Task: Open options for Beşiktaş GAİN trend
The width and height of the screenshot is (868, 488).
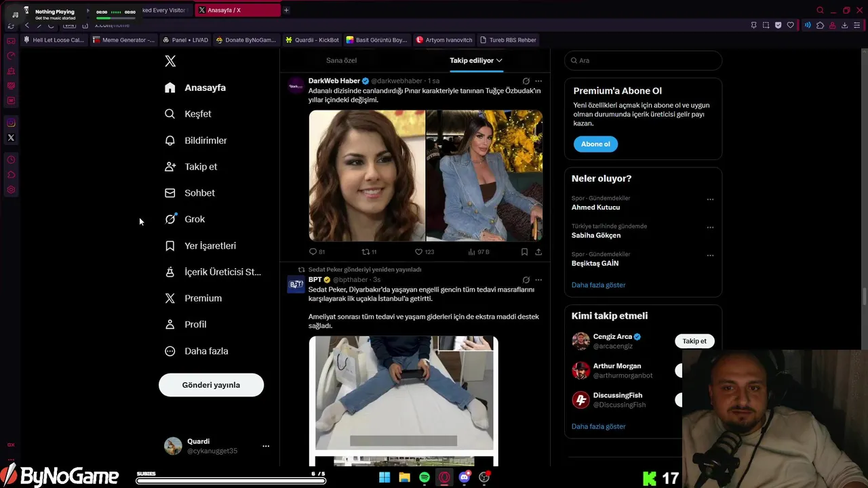Action: point(710,256)
